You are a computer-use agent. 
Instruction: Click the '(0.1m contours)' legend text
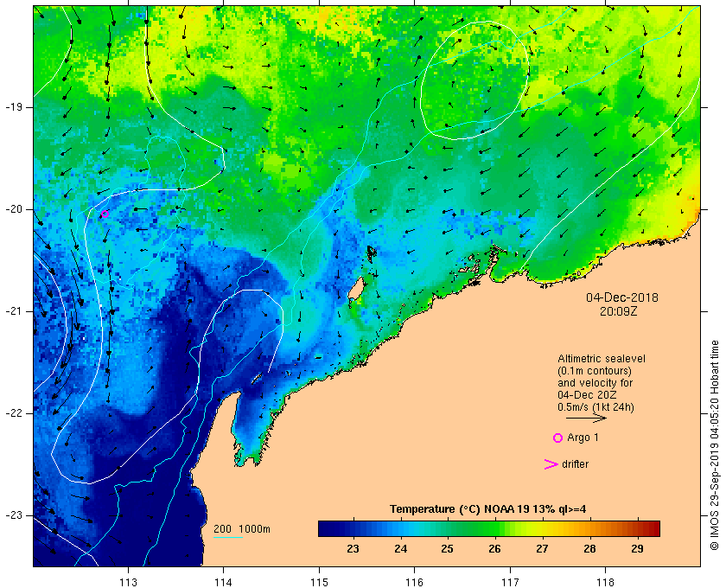(595, 371)
